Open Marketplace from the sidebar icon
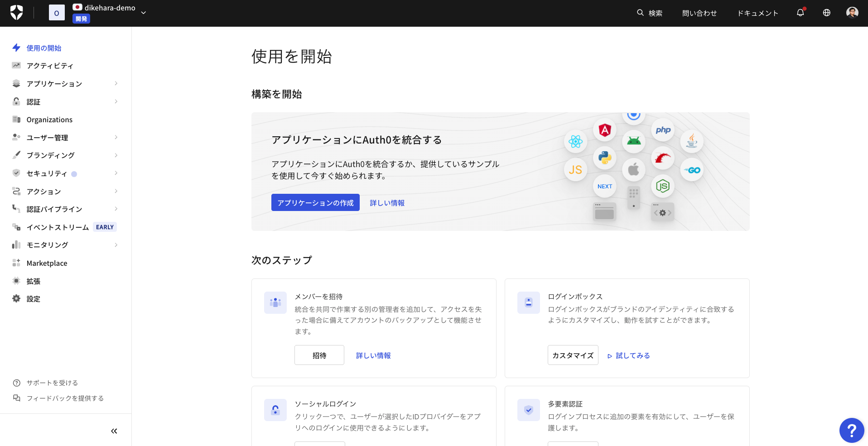Viewport: 868px width, 446px height. click(16, 263)
